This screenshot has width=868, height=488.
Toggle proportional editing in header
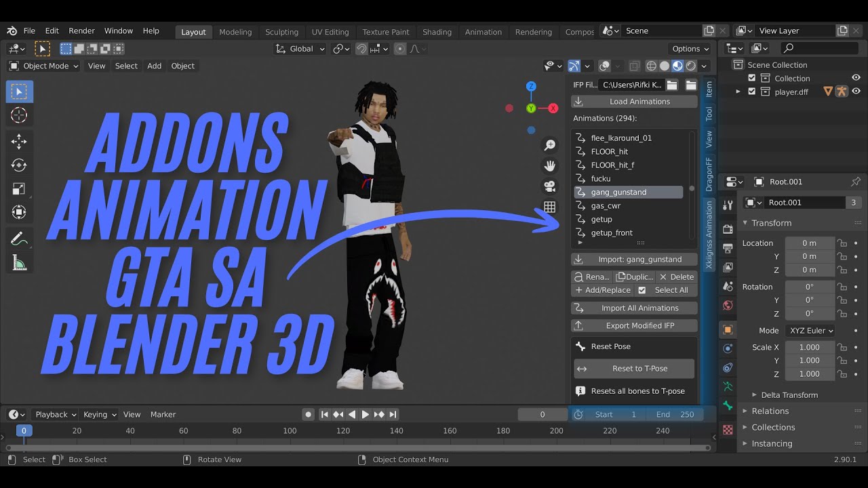click(x=400, y=49)
